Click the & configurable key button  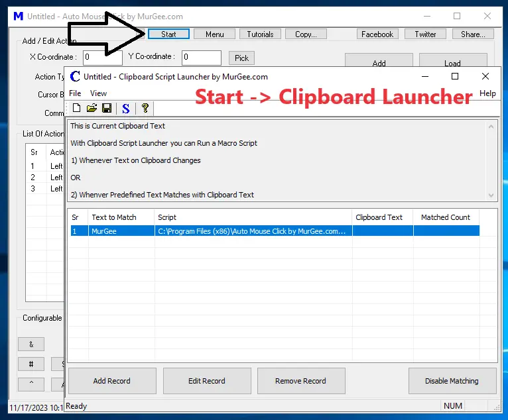click(x=31, y=344)
